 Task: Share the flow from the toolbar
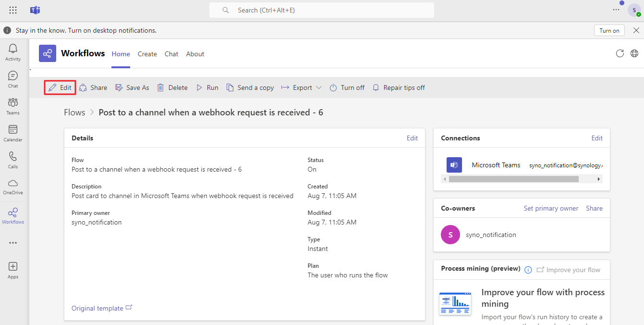pos(93,87)
